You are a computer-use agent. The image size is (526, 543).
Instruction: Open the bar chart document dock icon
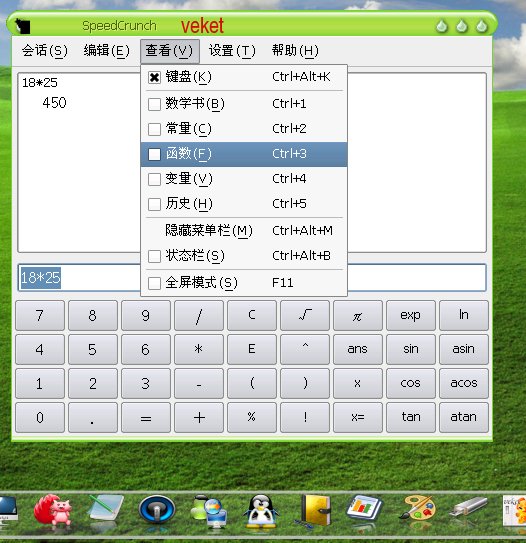(364, 508)
